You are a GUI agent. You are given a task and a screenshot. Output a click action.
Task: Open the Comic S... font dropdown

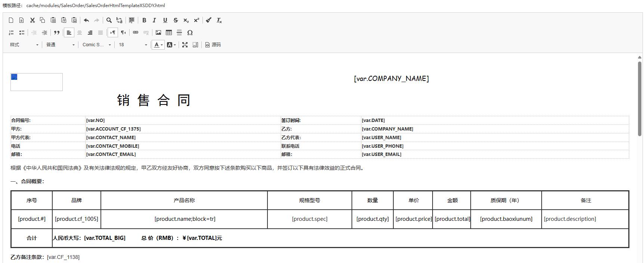pyautogui.click(x=97, y=45)
